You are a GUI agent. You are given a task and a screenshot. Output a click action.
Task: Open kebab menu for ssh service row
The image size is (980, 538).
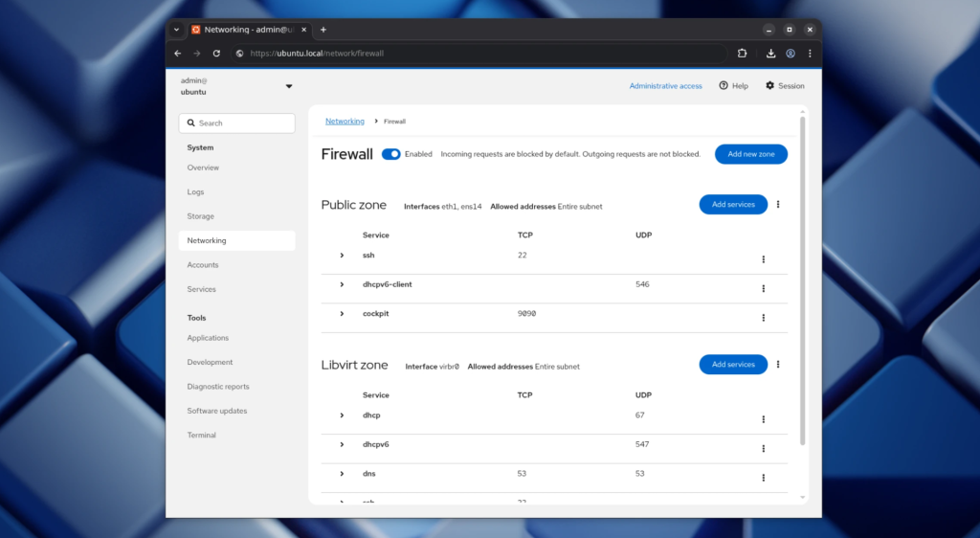[763, 259]
